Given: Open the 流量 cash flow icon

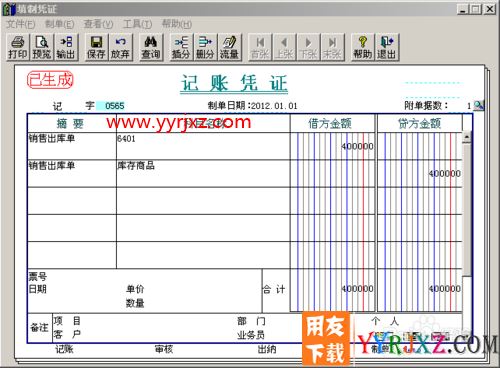Looking at the screenshot, I should click(x=229, y=47).
